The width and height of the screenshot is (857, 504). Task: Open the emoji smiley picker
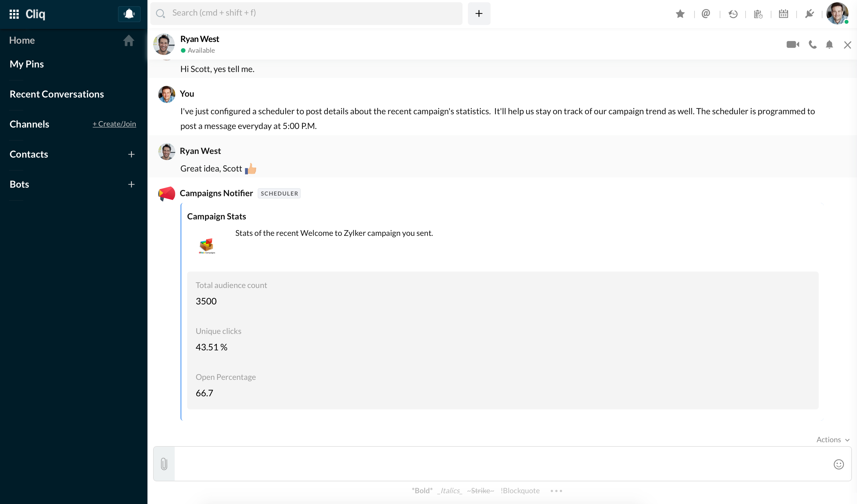tap(839, 464)
